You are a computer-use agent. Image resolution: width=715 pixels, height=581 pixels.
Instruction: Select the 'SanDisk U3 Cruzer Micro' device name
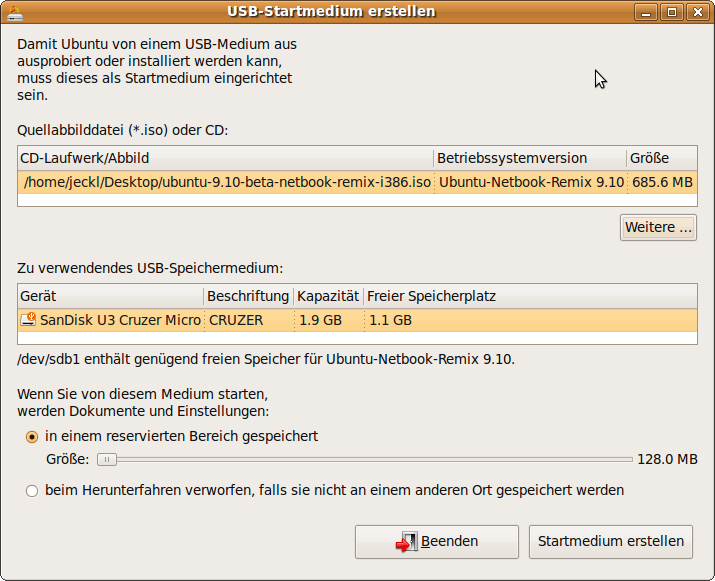[120, 320]
